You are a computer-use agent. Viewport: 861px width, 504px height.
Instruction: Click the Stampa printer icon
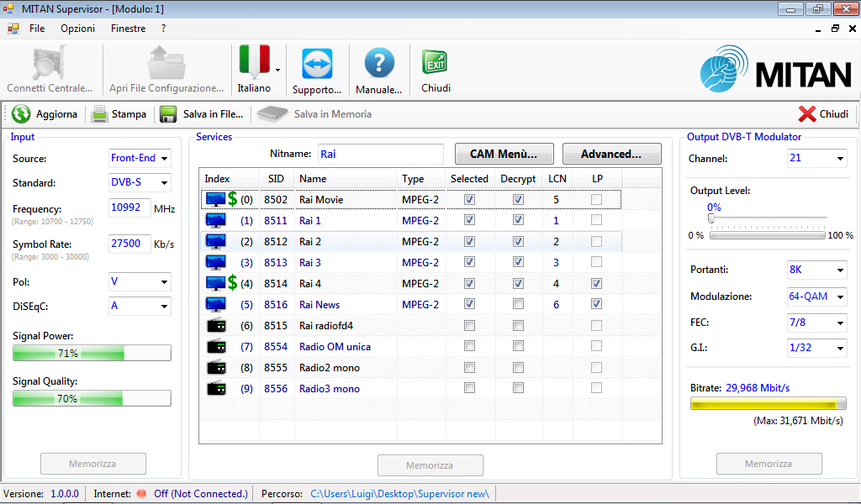click(x=99, y=114)
